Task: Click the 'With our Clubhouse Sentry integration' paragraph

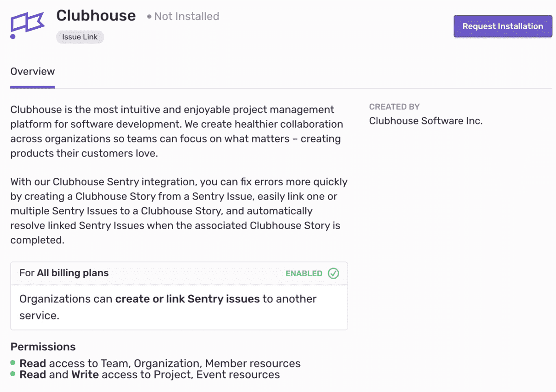Action: [x=179, y=211]
